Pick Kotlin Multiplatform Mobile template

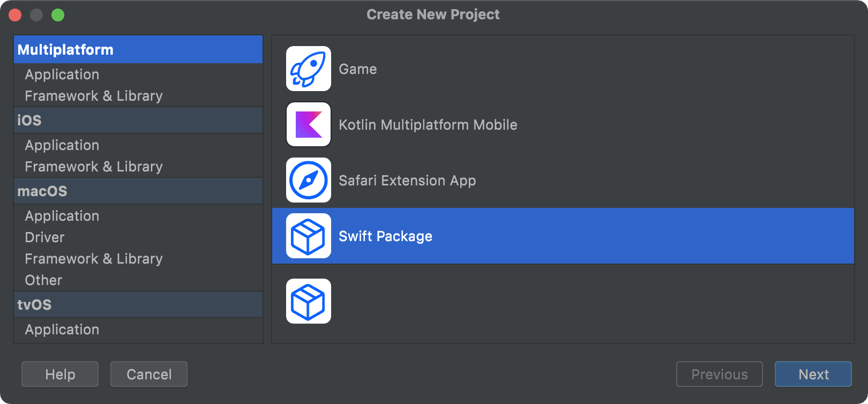[428, 125]
